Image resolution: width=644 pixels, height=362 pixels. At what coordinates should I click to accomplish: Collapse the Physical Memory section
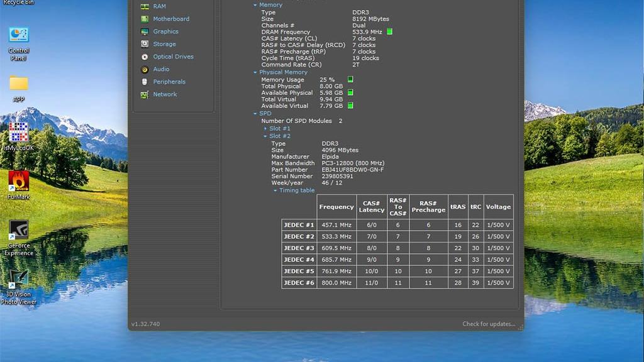tap(255, 73)
